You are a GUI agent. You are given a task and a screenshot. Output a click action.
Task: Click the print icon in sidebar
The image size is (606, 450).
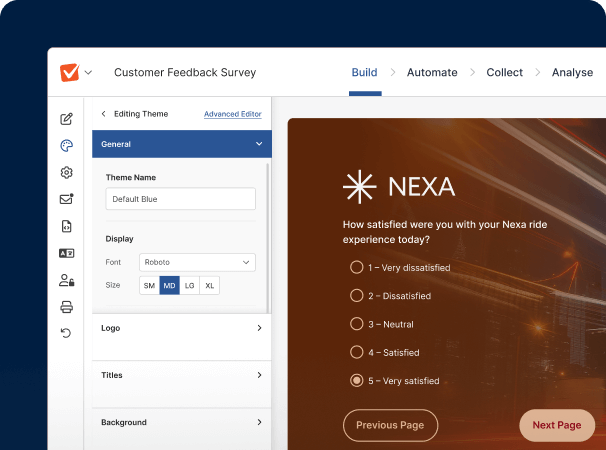[x=66, y=307]
